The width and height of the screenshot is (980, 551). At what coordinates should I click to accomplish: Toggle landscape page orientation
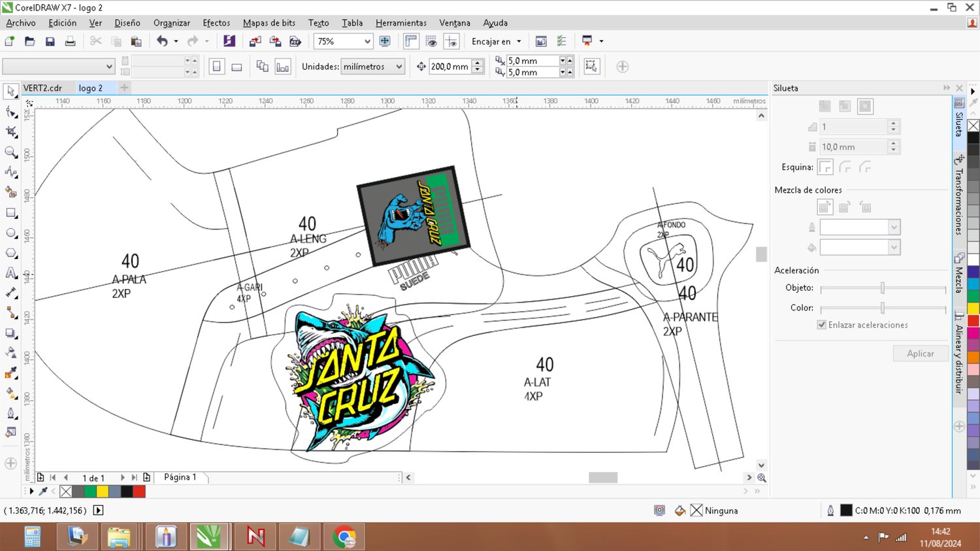click(237, 67)
